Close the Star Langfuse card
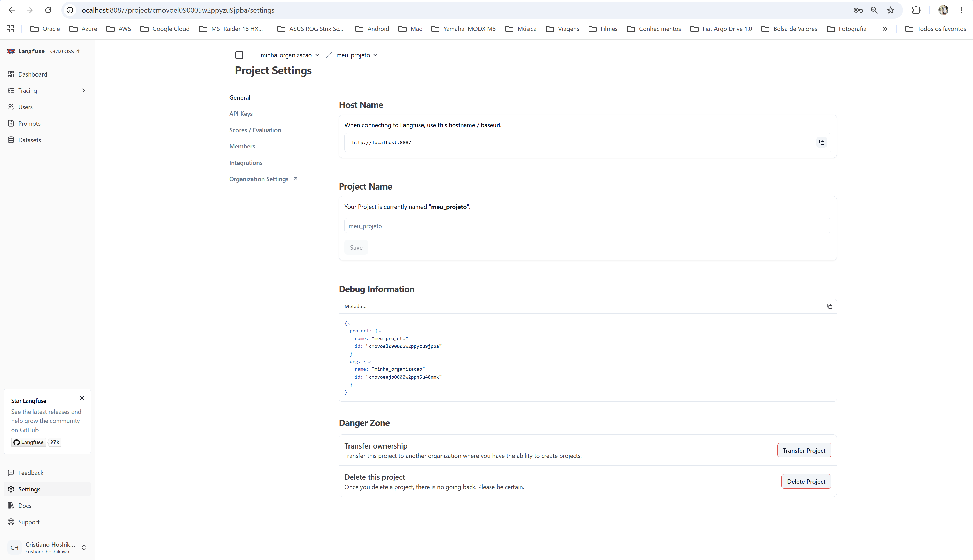The height and width of the screenshot is (560, 973). pos(82,398)
